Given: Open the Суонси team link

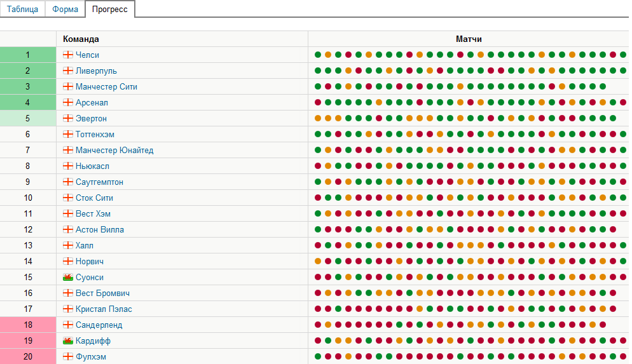Looking at the screenshot, I should [90, 278].
